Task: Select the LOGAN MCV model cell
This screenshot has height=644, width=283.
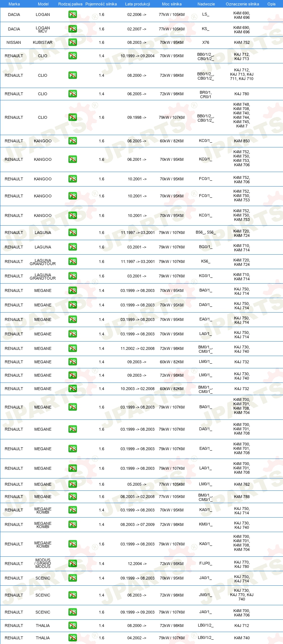Action: point(43,30)
